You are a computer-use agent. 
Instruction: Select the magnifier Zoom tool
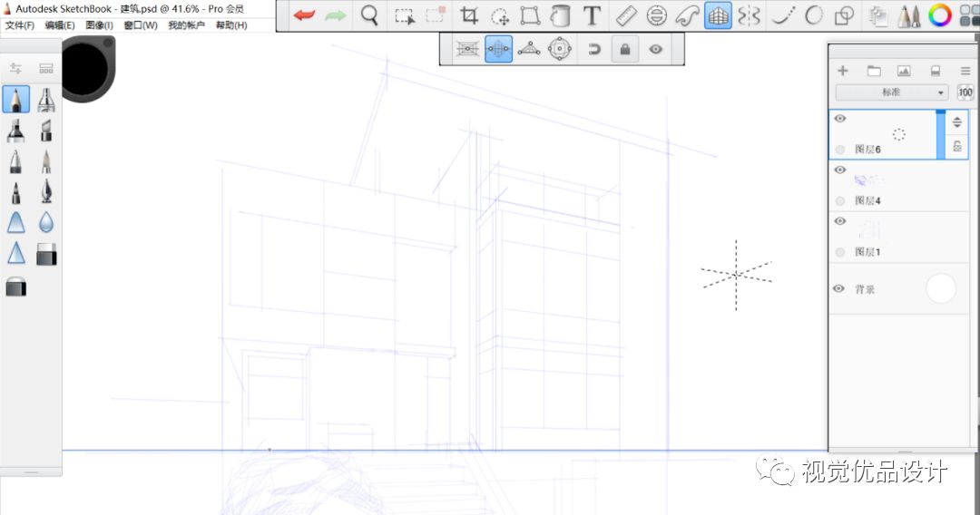tap(369, 15)
